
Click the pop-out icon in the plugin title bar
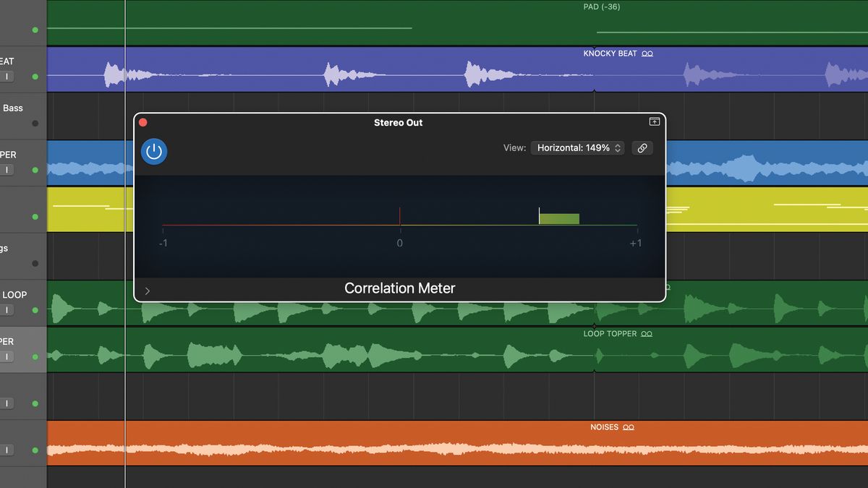tap(654, 121)
